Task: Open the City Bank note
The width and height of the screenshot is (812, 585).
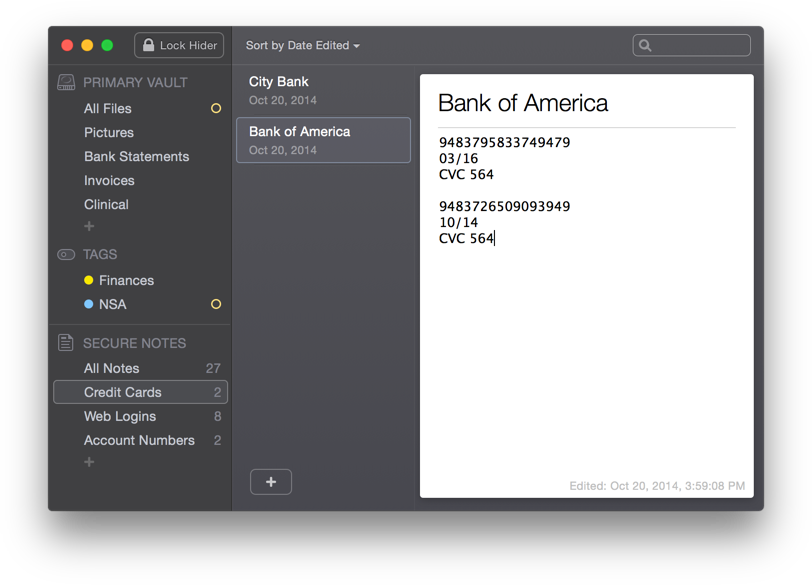Action: (x=323, y=91)
